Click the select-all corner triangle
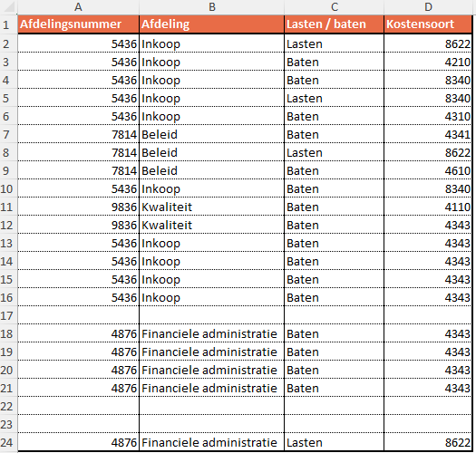The width and height of the screenshot is (476, 453). 8,7
